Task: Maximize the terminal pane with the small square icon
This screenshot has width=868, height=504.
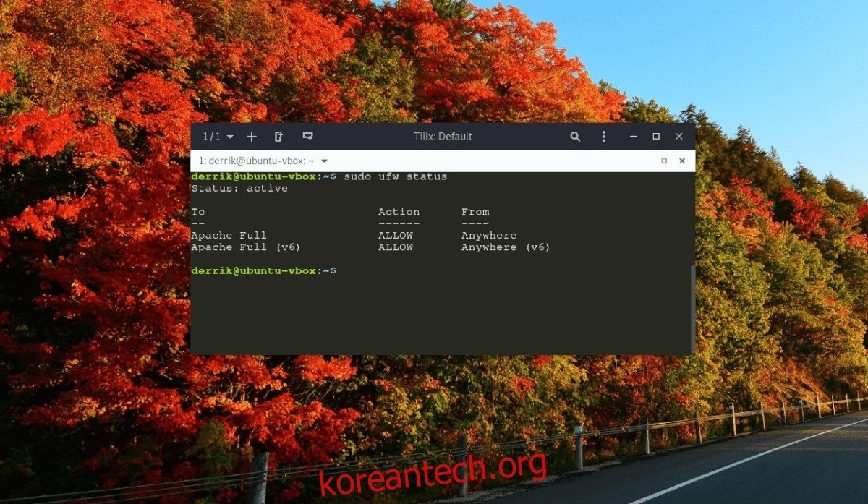Action: point(664,161)
